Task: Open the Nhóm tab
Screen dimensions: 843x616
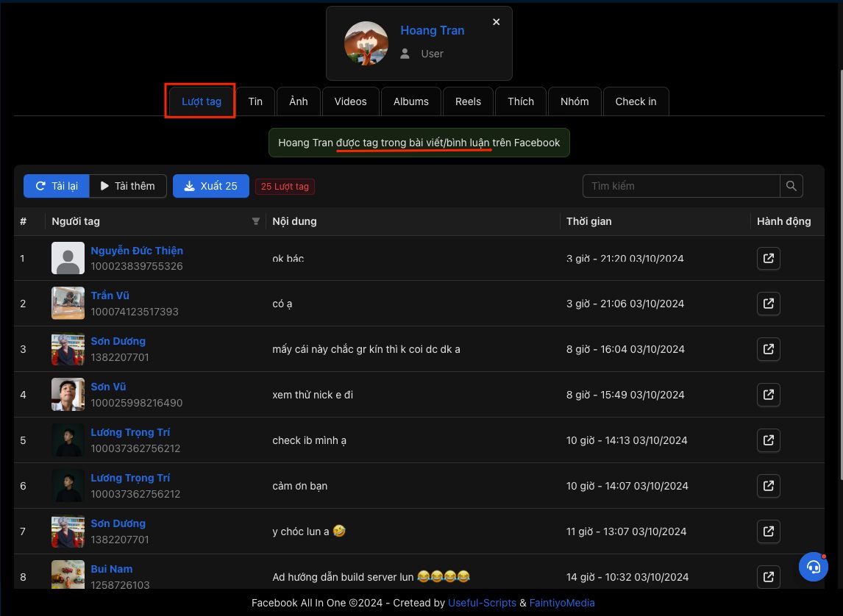Action: [x=575, y=101]
